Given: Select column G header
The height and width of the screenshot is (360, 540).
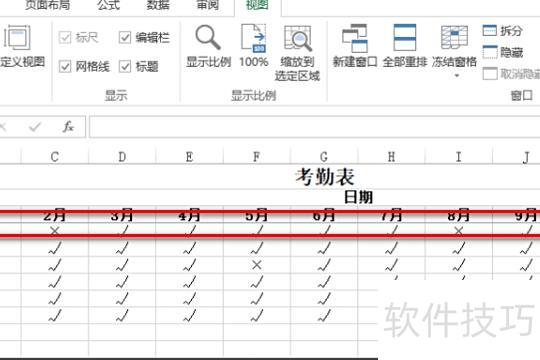Looking at the screenshot, I should pos(324,157).
